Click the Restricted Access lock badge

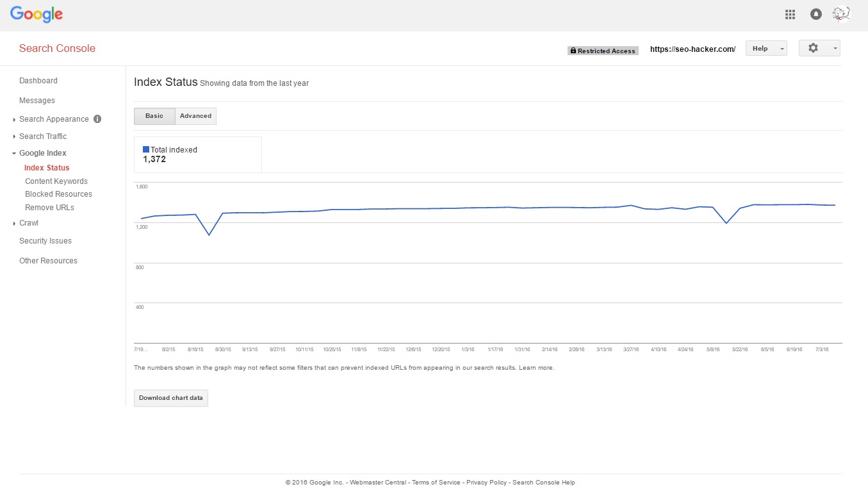603,51
